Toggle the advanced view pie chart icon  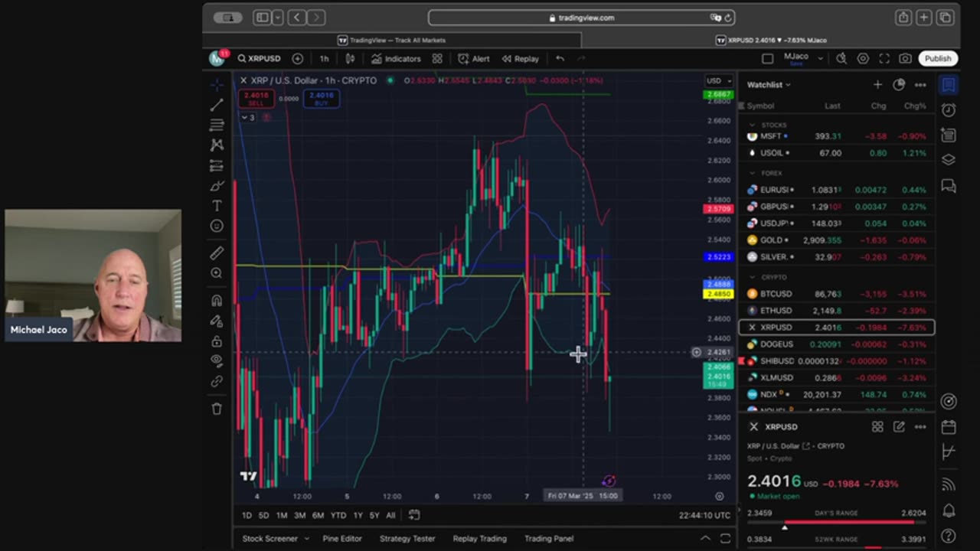coord(899,85)
